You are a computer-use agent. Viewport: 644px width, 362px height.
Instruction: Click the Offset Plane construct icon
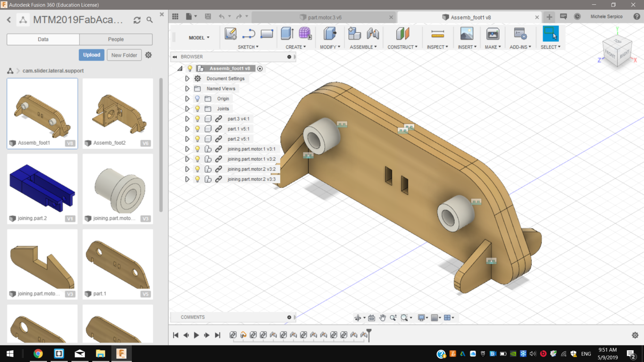pos(402,33)
